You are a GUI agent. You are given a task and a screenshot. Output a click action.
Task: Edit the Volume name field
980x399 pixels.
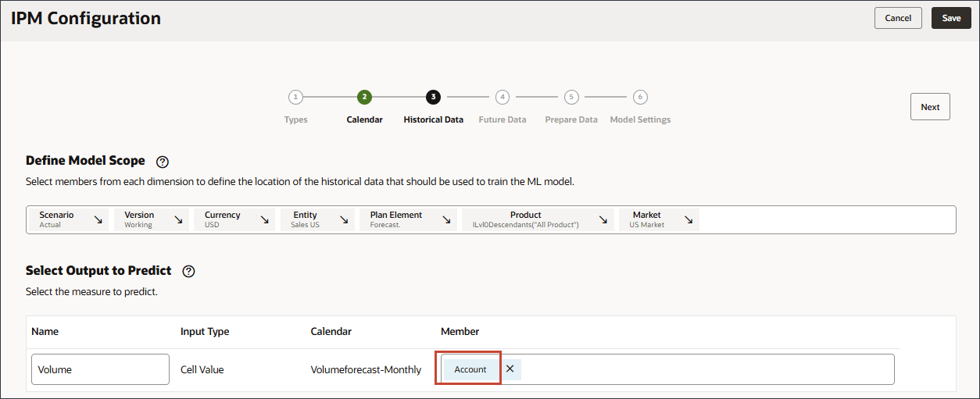100,369
